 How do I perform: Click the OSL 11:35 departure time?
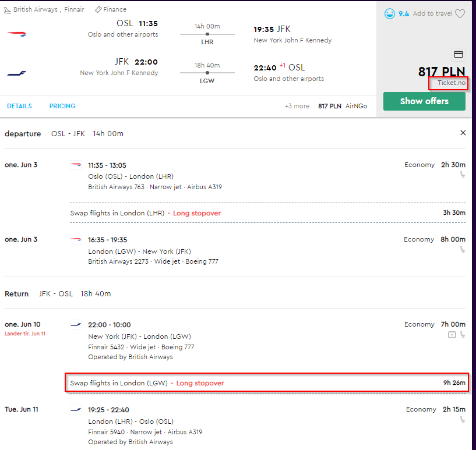pos(137,23)
